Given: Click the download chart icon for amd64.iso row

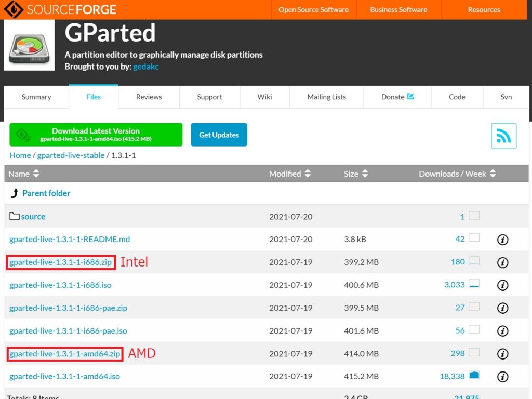Looking at the screenshot, I should [x=474, y=375].
